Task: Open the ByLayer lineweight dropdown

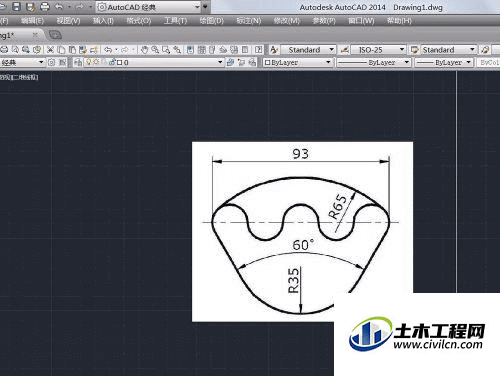Action: (x=444, y=62)
